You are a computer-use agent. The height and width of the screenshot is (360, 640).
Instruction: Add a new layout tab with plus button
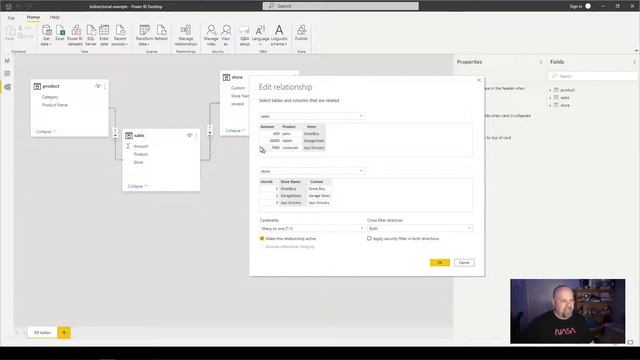[x=64, y=333]
